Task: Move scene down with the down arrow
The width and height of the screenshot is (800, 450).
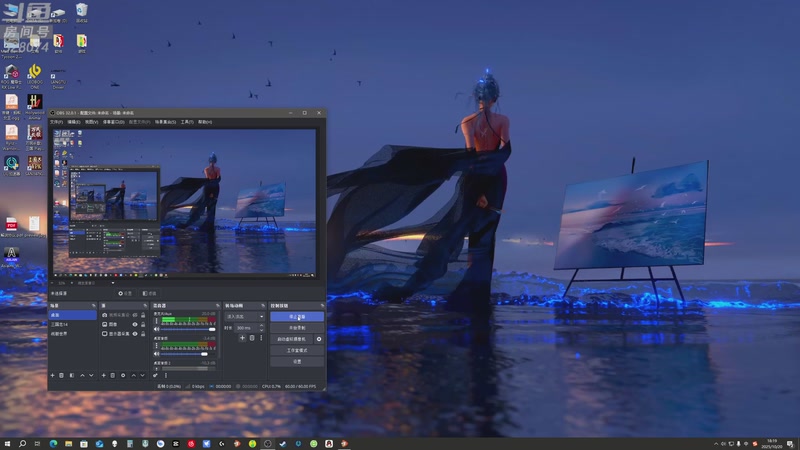Action: pos(91,376)
